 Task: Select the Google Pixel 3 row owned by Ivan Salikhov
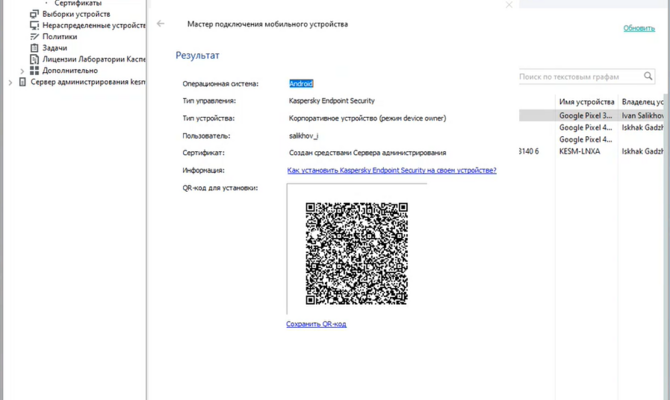[592, 115]
